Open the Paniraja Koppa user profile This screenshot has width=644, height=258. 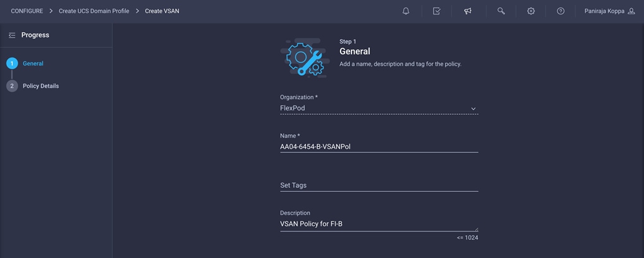point(610,11)
